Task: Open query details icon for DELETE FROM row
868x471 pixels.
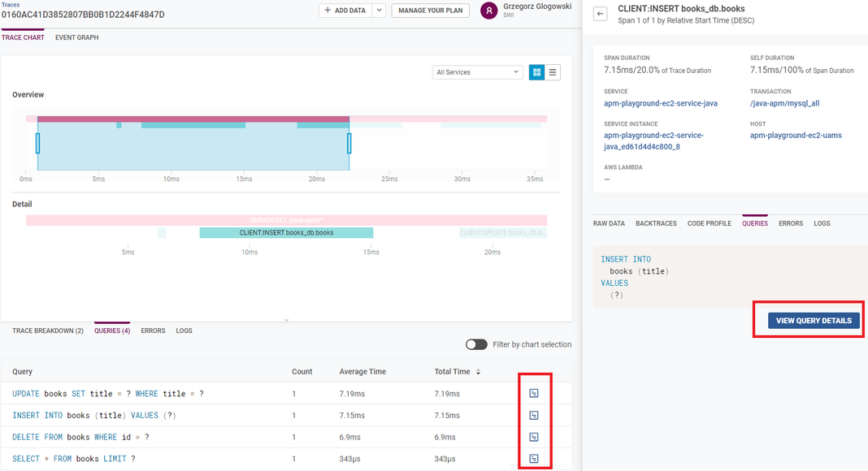Action: [534, 437]
